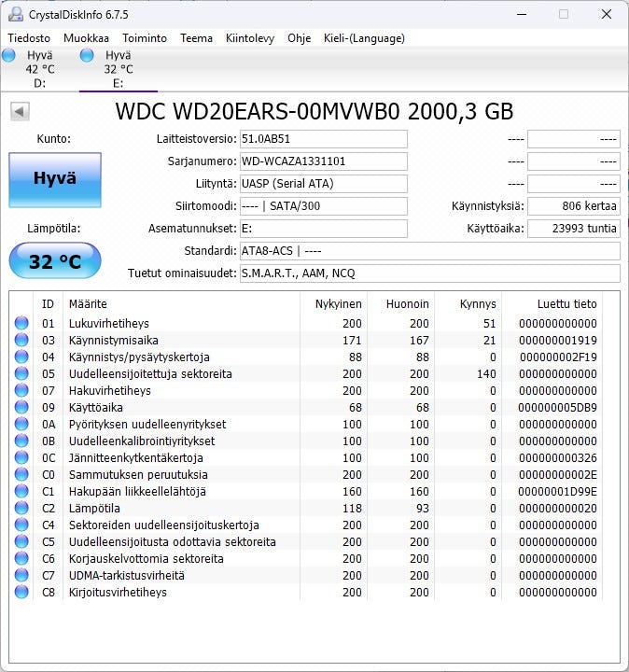Image resolution: width=629 pixels, height=672 pixels.
Task: Open the Tiedosto menu
Action: 29,38
